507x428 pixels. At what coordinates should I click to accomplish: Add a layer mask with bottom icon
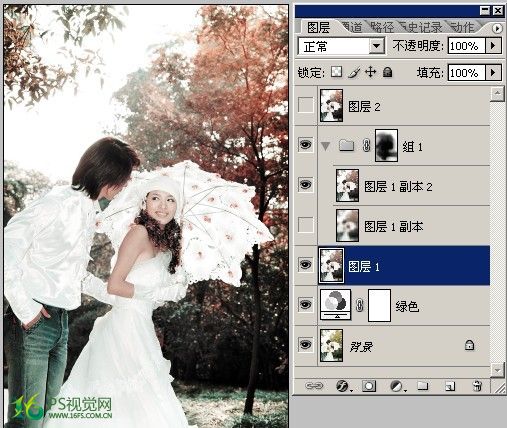[x=369, y=386]
